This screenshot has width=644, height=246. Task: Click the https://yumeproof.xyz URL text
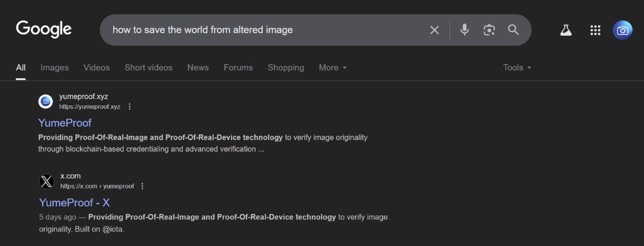[x=90, y=107]
